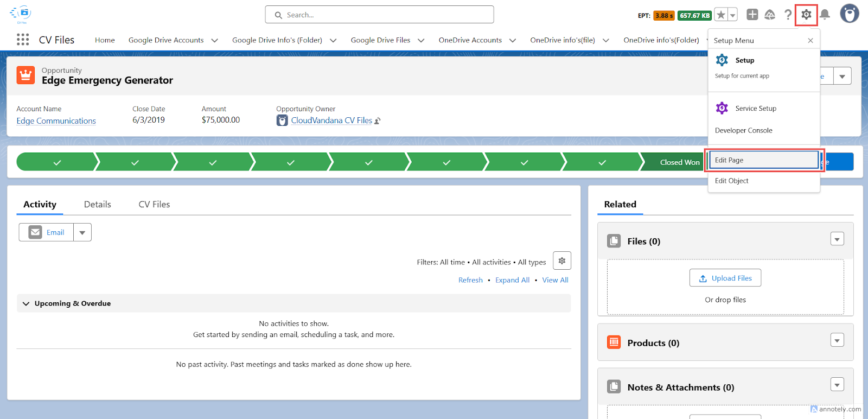Open record actions dropdown arrow button
868x419 pixels.
coord(842,77)
